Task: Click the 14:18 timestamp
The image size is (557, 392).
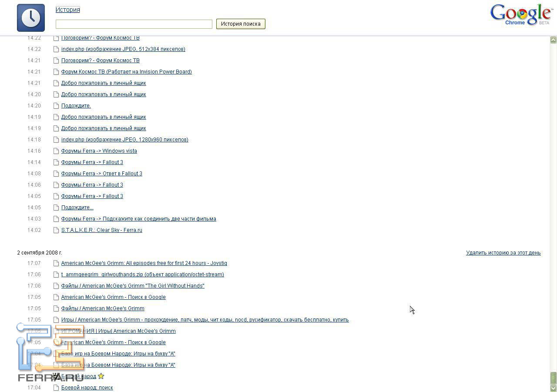Action: pyautogui.click(x=34, y=140)
